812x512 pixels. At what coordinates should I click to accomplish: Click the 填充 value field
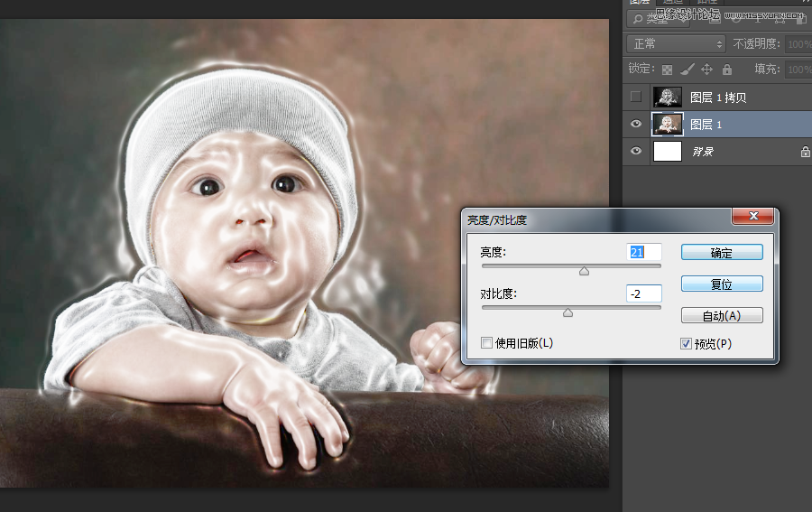coord(798,69)
